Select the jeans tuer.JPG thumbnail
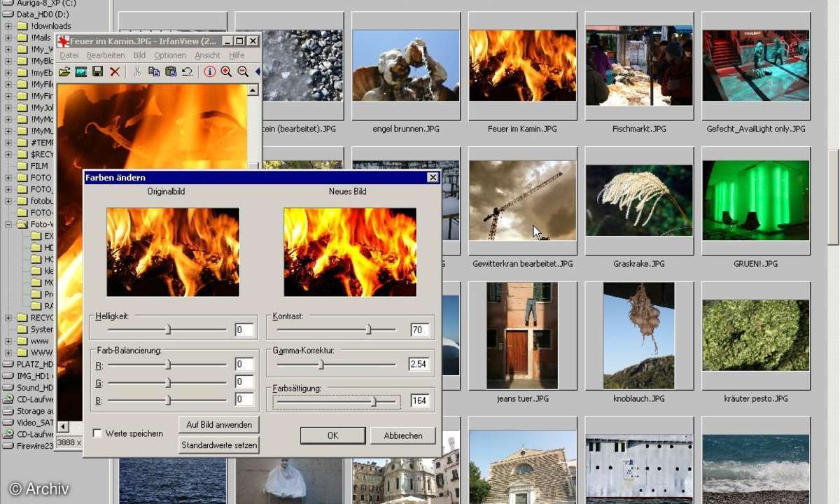 pos(523,336)
